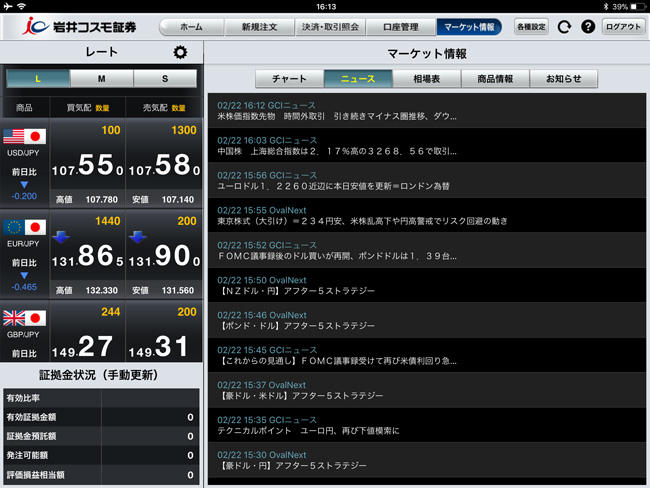Open 16:03 GCI news on Shanghai index
650x488 pixels.
[427, 146]
